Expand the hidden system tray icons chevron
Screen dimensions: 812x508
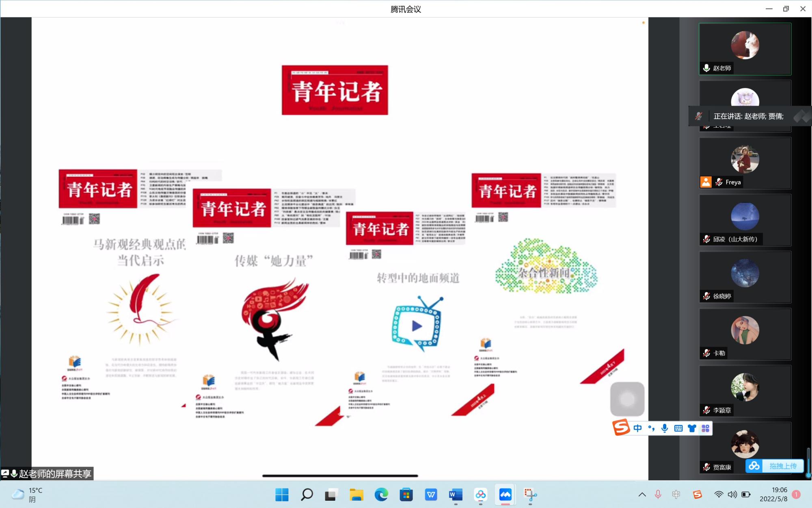642,495
